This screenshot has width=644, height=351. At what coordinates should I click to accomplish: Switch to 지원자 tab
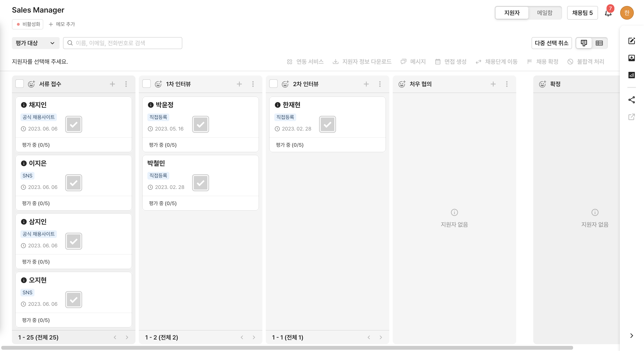click(x=512, y=13)
